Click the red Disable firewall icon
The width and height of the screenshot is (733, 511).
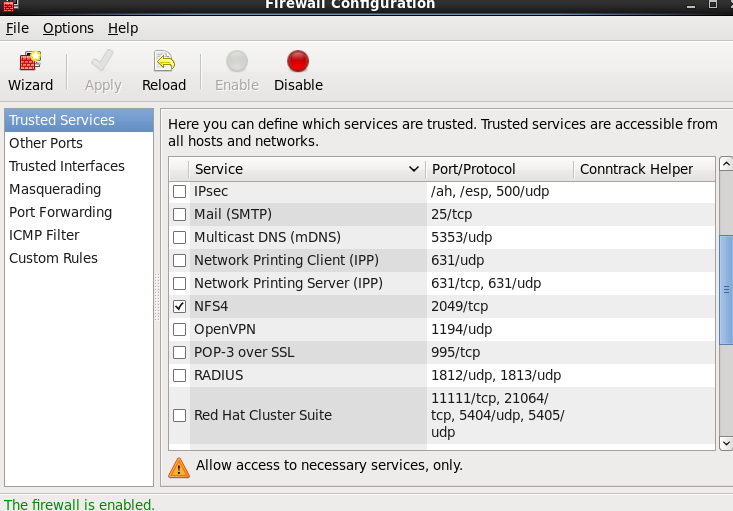coord(298,62)
